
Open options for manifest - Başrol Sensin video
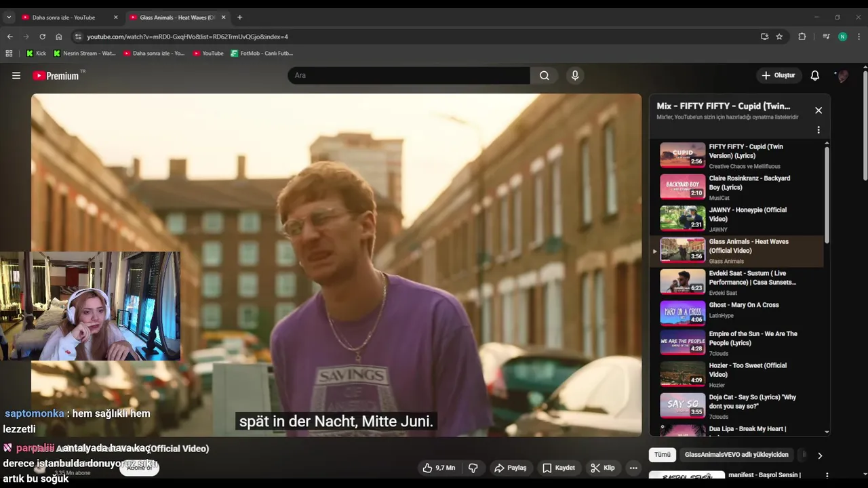click(827, 476)
